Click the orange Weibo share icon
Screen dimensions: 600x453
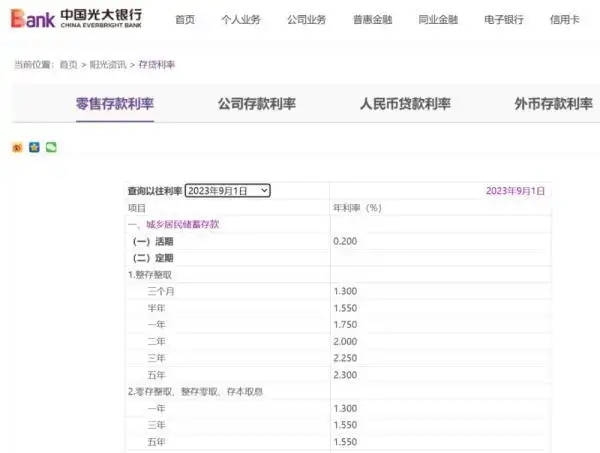coord(17,147)
